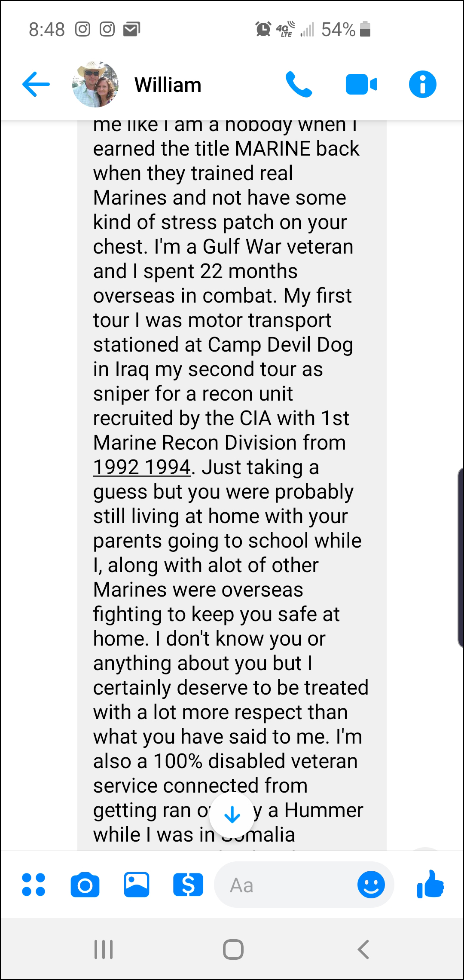This screenshot has width=464, height=980.
Task: Tap the underlined 1992 1994 link
Action: point(142,467)
